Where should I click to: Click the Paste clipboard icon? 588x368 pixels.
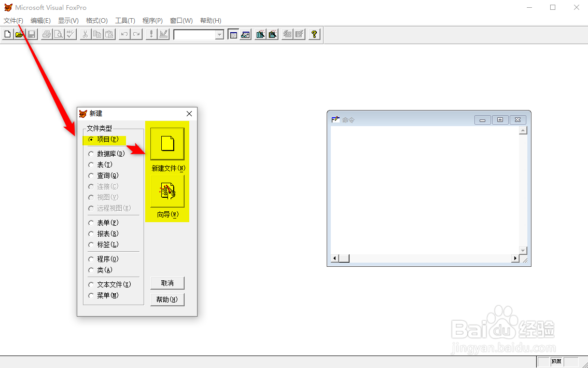coord(109,35)
